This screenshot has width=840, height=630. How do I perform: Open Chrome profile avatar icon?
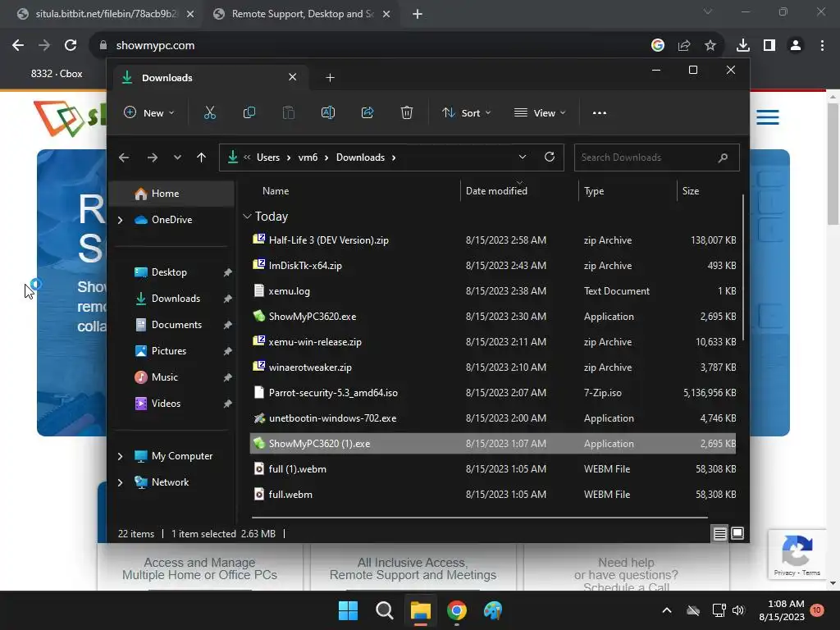[796, 46]
